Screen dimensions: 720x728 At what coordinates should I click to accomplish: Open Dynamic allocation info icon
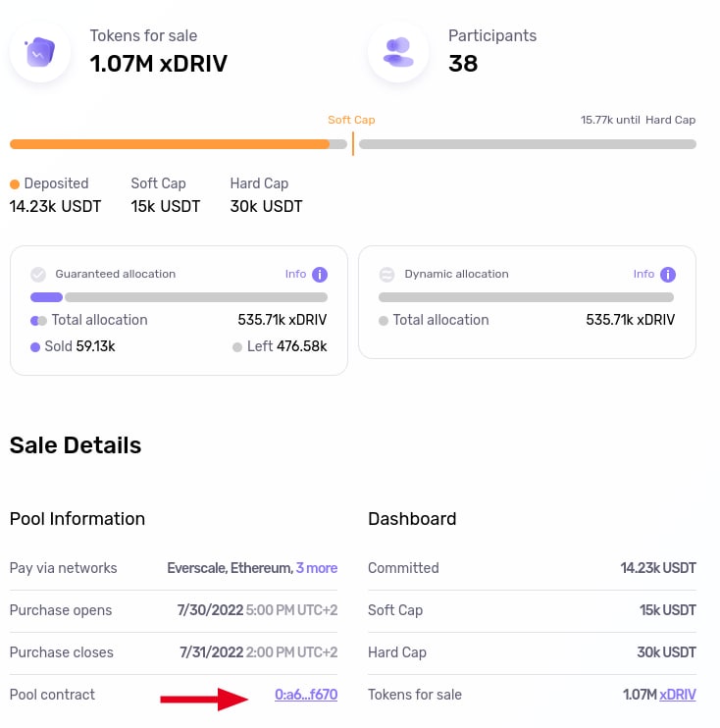[x=668, y=275]
